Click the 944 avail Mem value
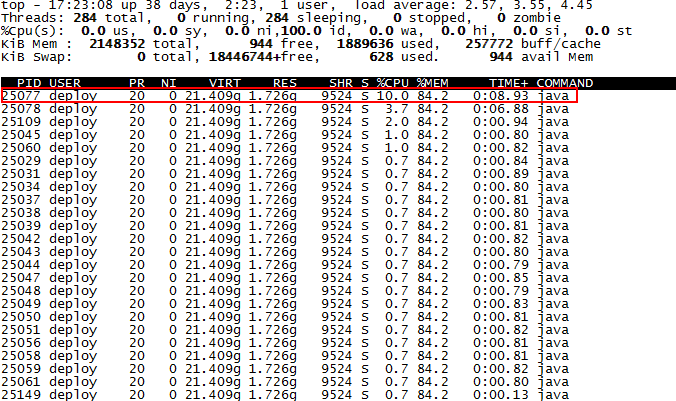Screen dimensions: 676x401 click(501, 57)
